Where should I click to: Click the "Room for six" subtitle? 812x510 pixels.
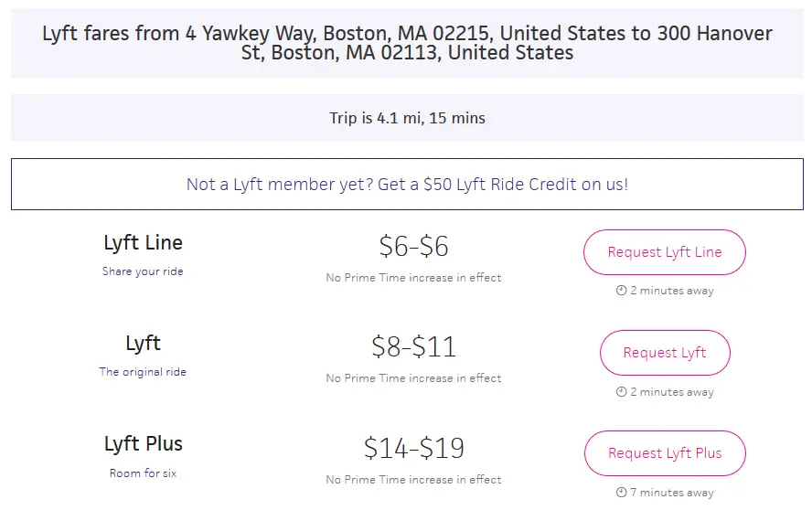coord(143,473)
